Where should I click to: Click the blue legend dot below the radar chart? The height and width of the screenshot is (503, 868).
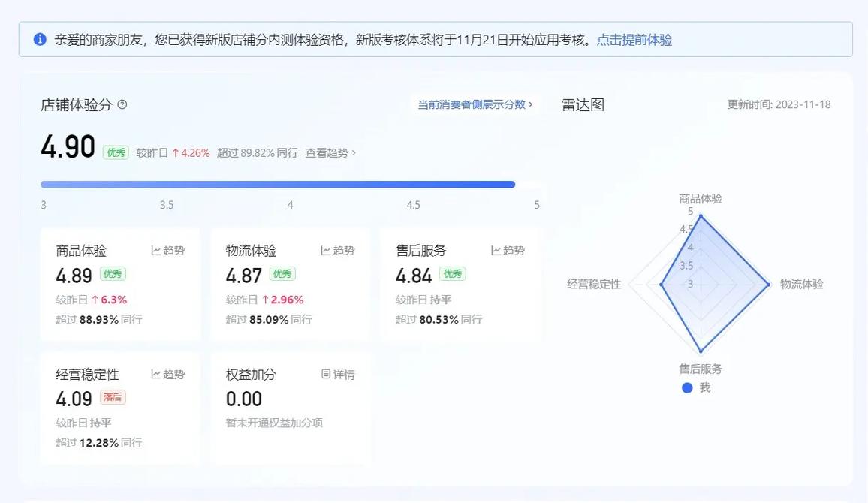tap(686, 387)
